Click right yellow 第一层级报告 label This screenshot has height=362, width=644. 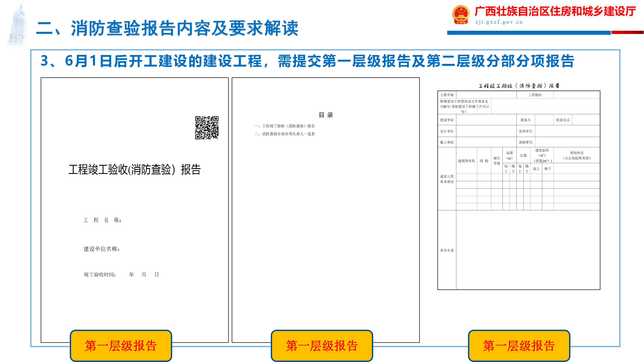pyautogui.click(x=519, y=346)
